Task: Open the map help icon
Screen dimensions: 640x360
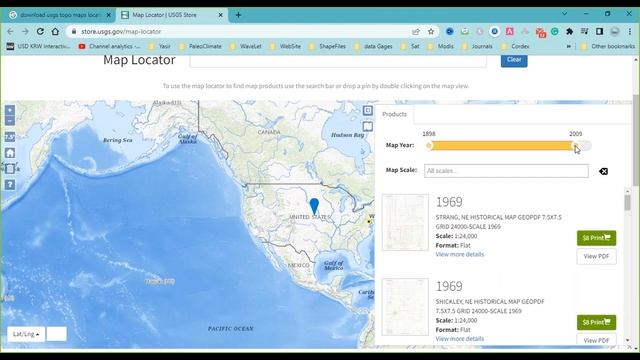Action: tap(10, 184)
